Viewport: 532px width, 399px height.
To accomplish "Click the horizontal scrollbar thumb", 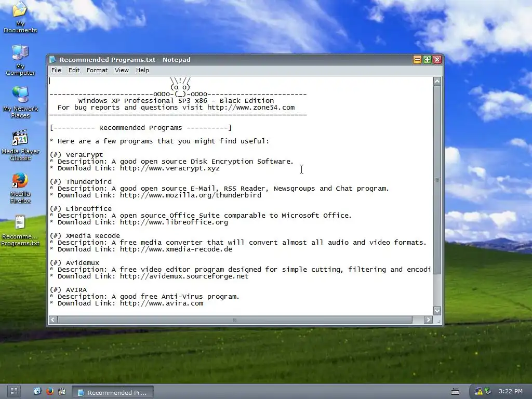I will 235,320.
